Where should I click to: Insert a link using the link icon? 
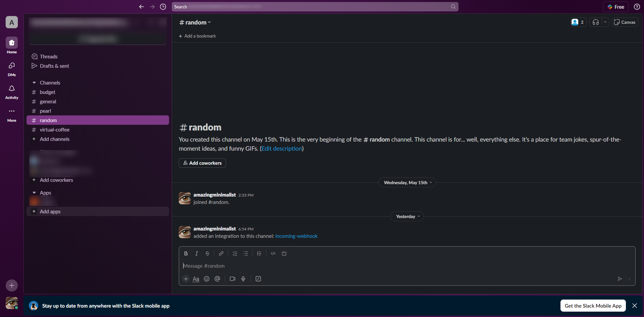221,254
